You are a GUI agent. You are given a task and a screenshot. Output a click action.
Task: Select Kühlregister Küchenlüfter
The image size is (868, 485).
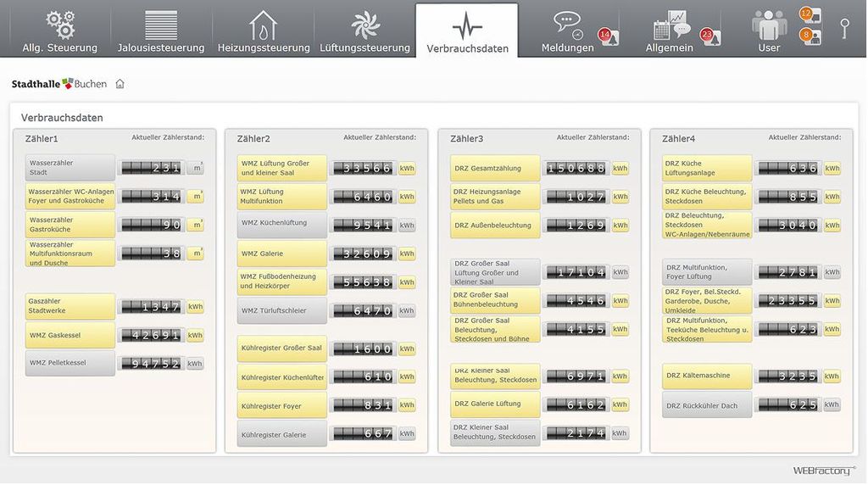pos(281,377)
